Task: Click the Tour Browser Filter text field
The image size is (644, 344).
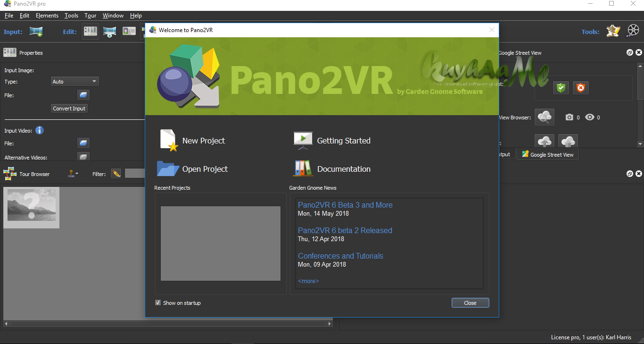Action: click(134, 174)
